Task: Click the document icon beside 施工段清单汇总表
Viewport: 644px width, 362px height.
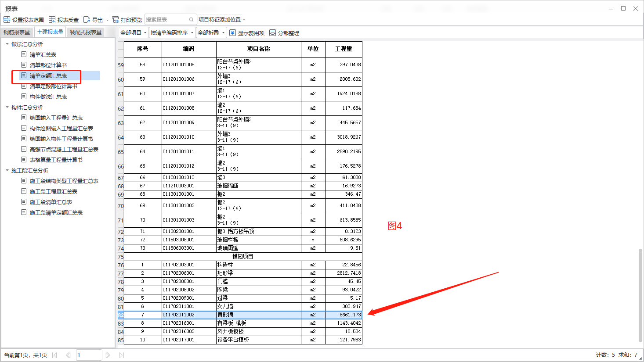Action: pos(24,202)
